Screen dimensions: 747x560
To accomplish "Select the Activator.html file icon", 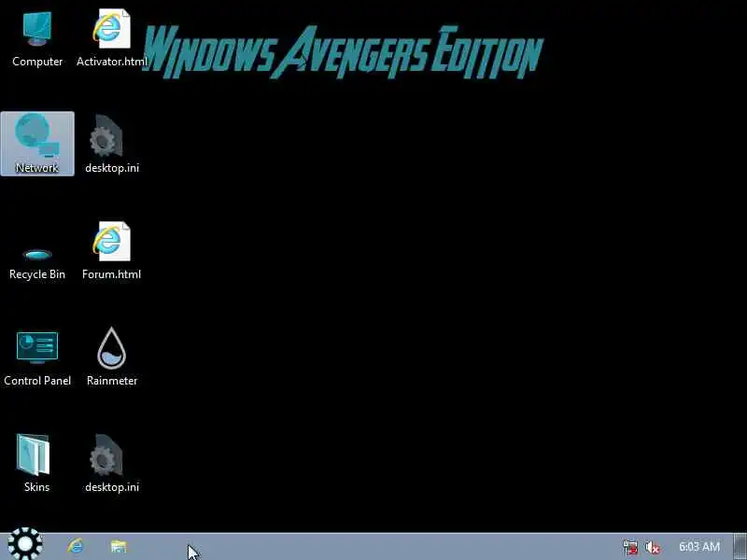I will coord(111,39).
